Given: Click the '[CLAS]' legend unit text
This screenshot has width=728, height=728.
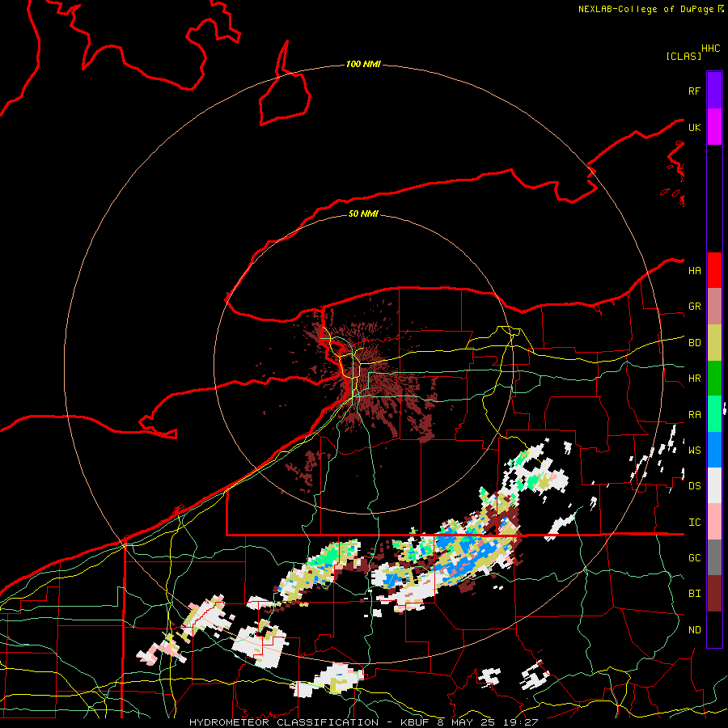Looking at the screenshot, I should coord(684,56).
